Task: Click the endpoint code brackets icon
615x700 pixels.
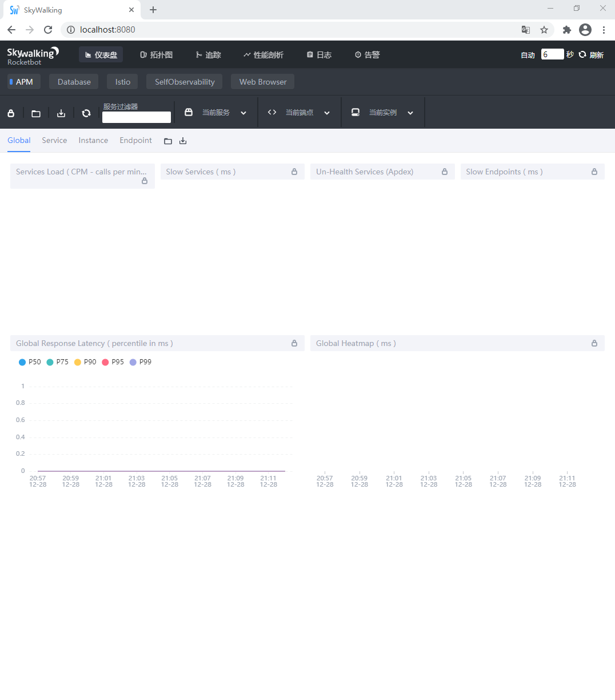Action: pyautogui.click(x=272, y=112)
